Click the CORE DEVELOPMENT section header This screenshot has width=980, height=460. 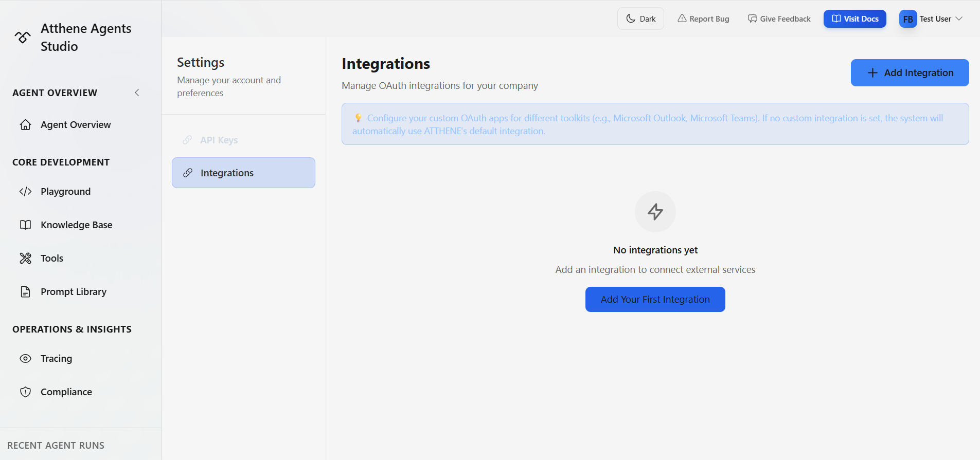click(61, 162)
